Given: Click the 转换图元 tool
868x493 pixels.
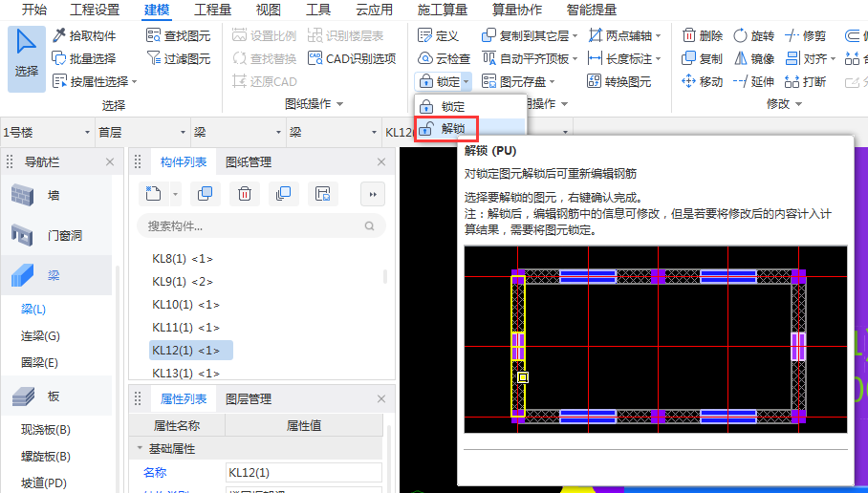Looking at the screenshot, I should (x=618, y=82).
